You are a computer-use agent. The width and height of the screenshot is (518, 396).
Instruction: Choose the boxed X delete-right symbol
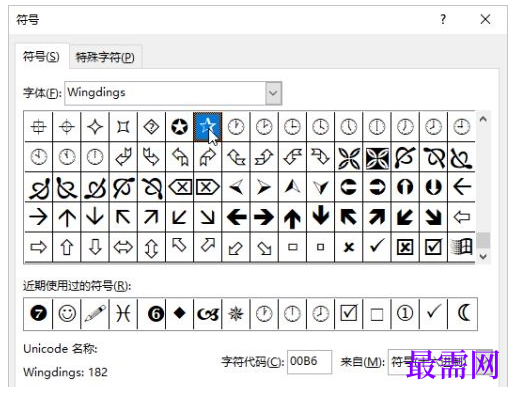point(207,187)
